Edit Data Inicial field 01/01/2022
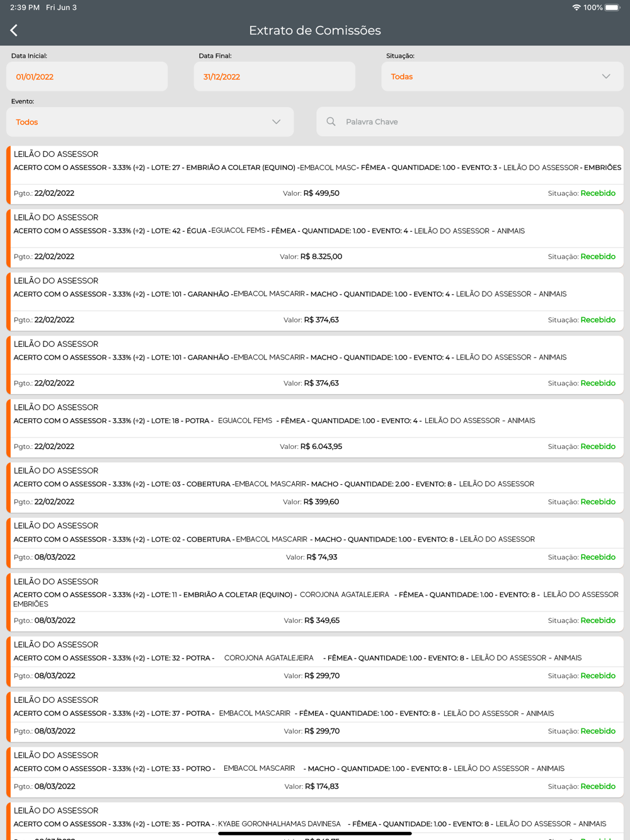 click(87, 76)
